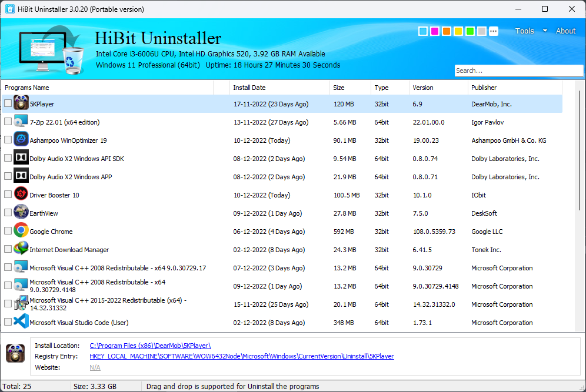Tick the Google Chrome checkbox
This screenshot has height=392, width=586.
[8, 231]
